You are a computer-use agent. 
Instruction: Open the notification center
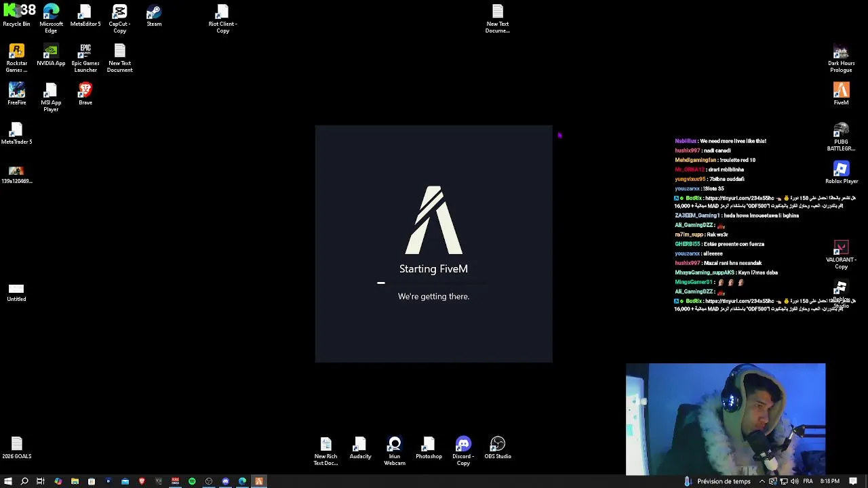853,481
